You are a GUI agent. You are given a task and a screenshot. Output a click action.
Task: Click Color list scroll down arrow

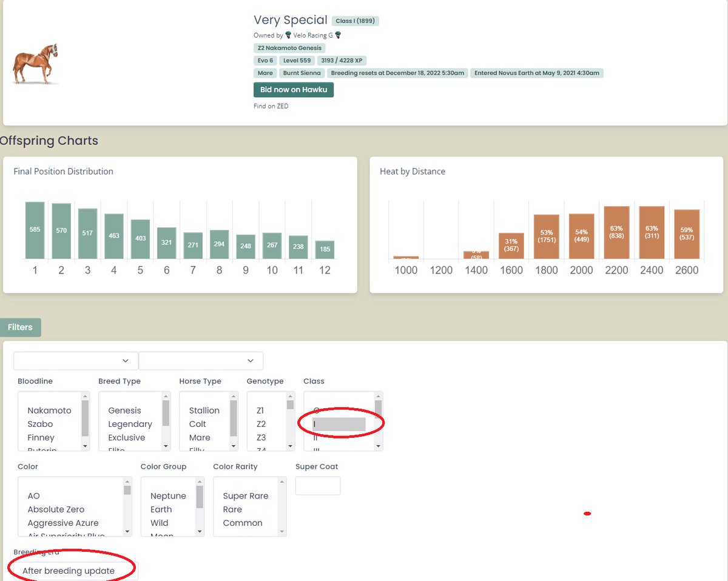(127, 531)
